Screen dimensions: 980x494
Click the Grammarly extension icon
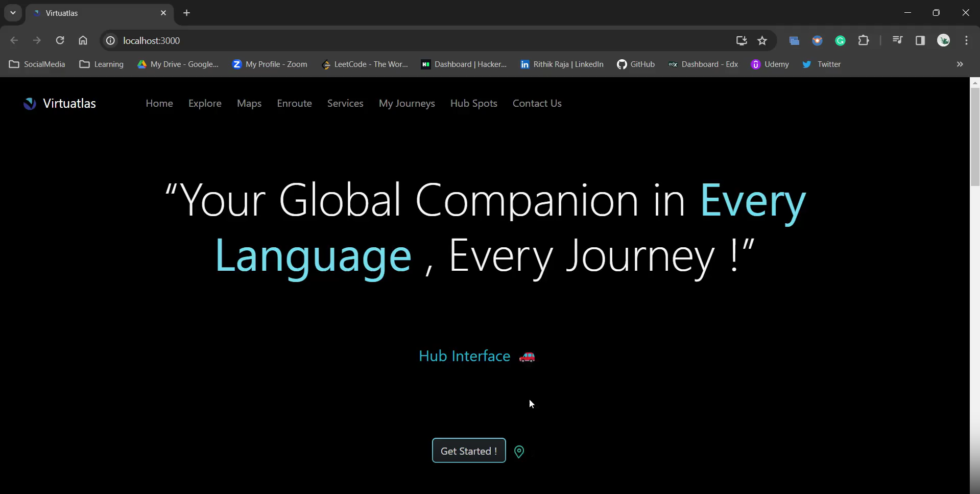point(840,41)
